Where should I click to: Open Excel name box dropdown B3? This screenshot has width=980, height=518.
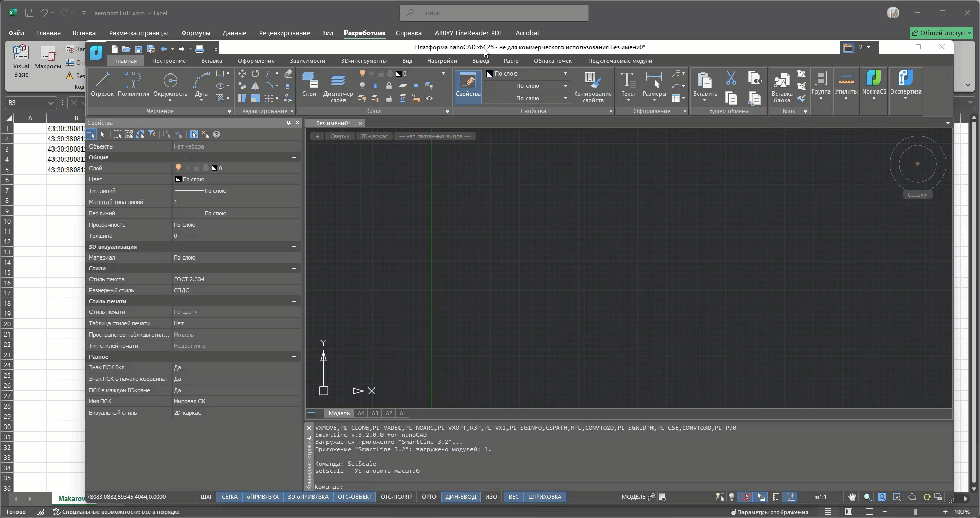(x=51, y=103)
